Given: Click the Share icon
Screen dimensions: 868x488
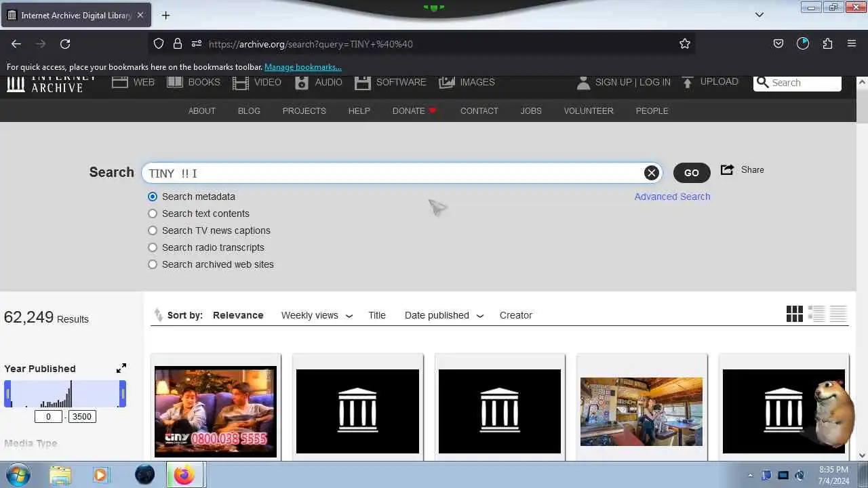Looking at the screenshot, I should pyautogui.click(x=727, y=169).
